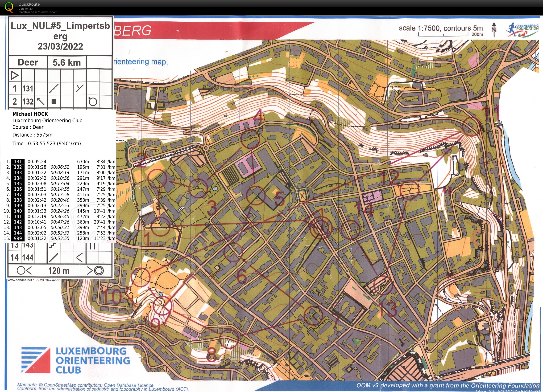The image size is (543, 392).
Task: Open the matstroeng.se/quickroute/en link
Action: point(38,12)
